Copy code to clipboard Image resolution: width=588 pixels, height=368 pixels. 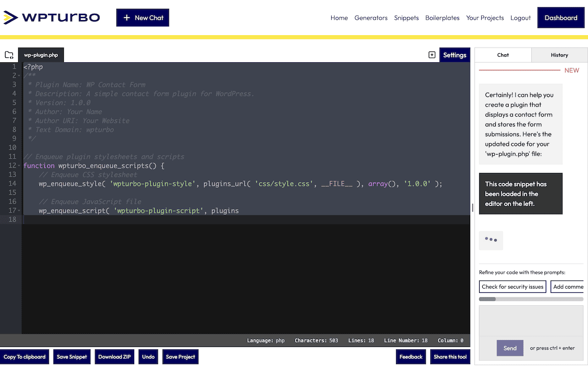coord(24,357)
